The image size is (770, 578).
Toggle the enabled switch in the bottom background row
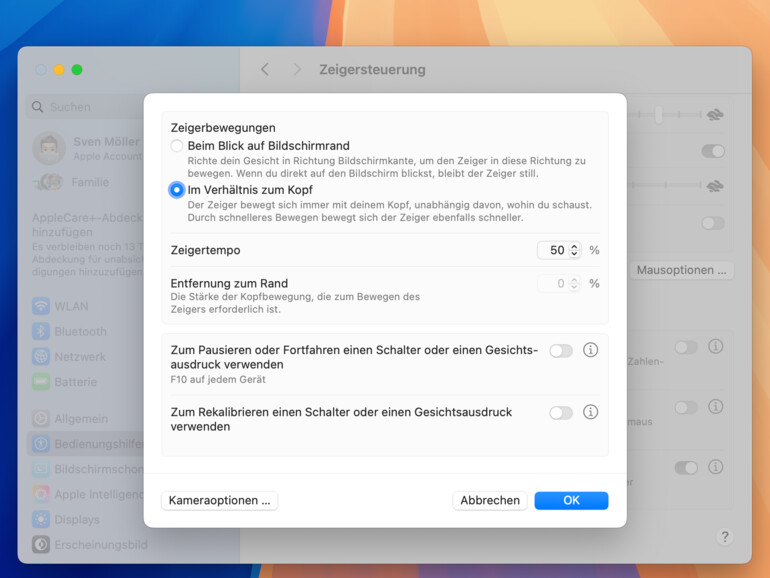coord(686,468)
